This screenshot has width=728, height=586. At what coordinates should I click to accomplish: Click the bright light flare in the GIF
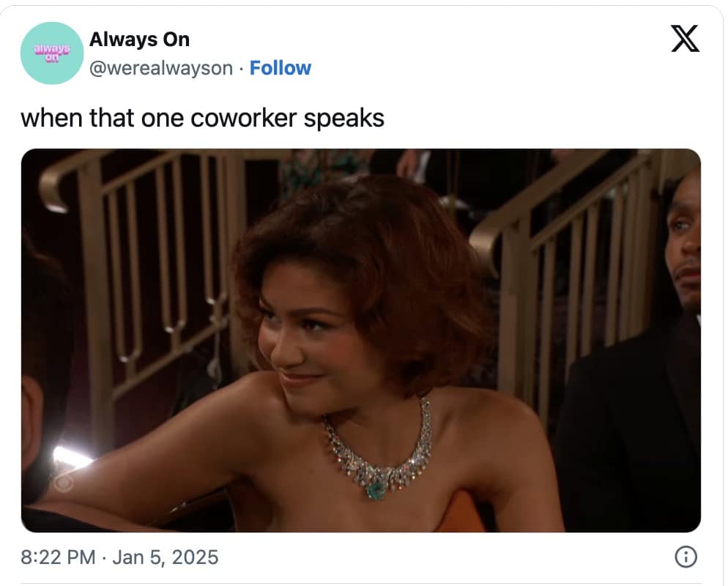(70, 457)
